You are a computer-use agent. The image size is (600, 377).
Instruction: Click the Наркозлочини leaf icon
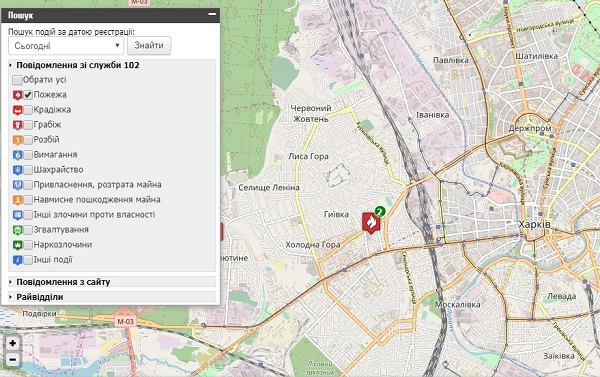pos(18,245)
